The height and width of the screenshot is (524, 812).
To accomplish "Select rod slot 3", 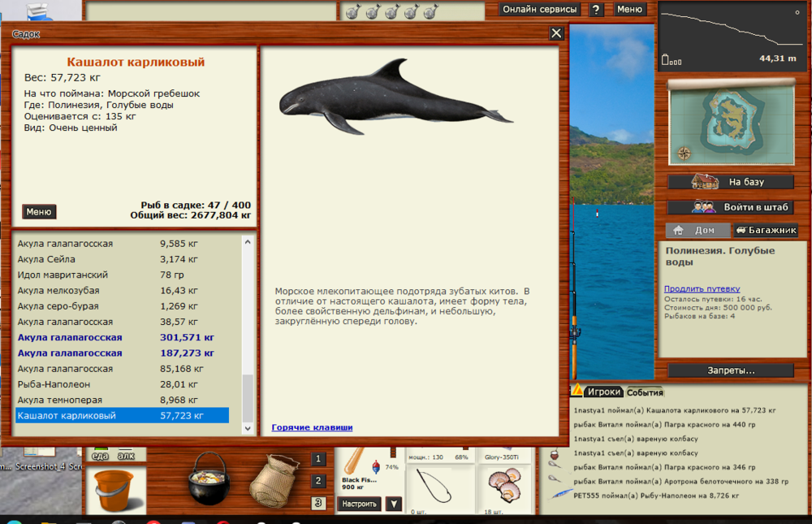I will (317, 503).
